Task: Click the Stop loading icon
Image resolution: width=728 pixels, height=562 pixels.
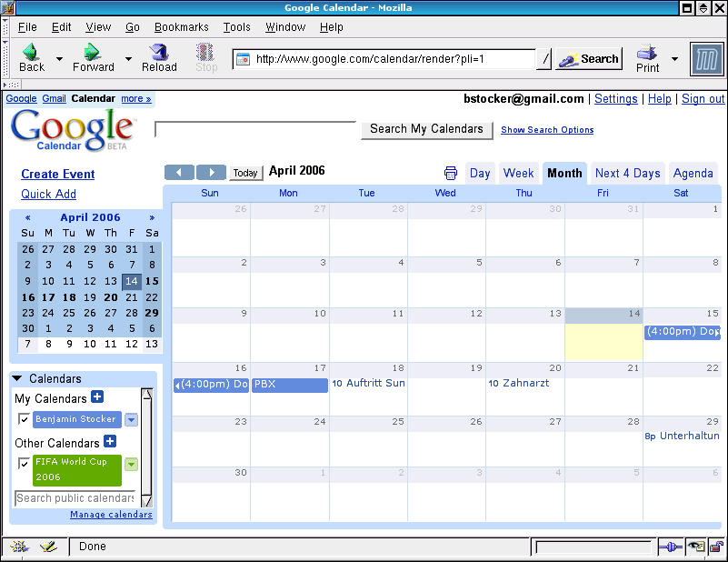Action: tap(205, 52)
